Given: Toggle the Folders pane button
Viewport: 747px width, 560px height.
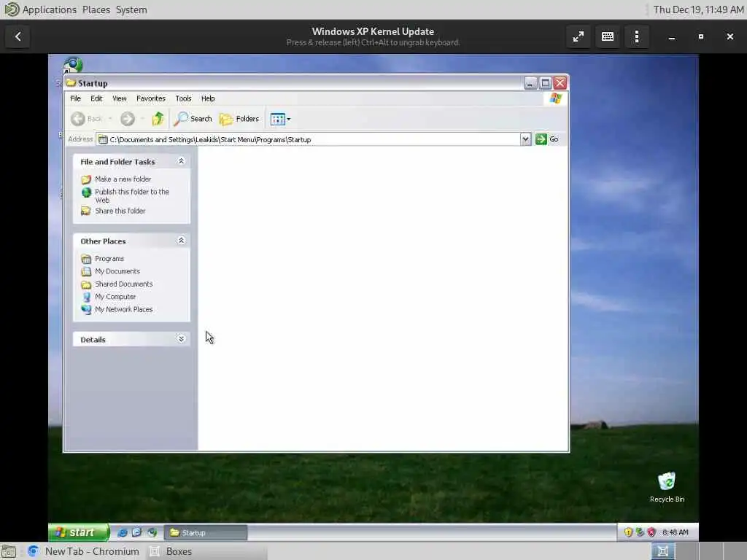Looking at the screenshot, I should click(x=239, y=119).
